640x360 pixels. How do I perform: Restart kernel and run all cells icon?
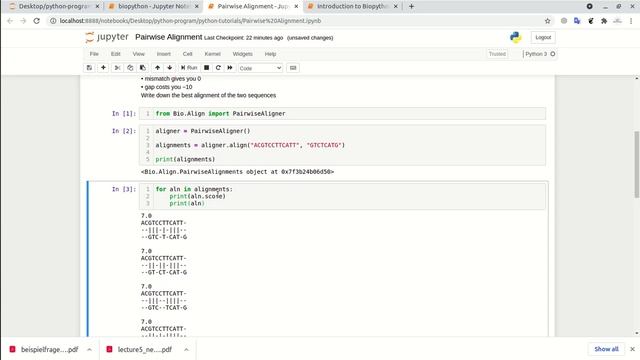pos(230,68)
